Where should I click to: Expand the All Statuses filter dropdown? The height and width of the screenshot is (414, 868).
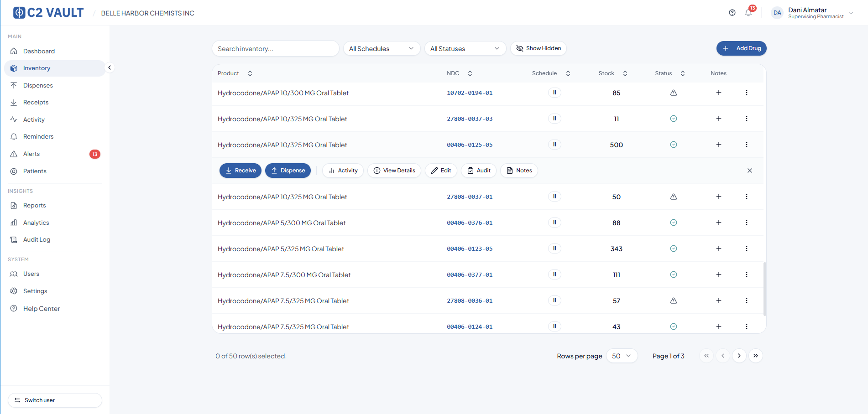pyautogui.click(x=465, y=49)
